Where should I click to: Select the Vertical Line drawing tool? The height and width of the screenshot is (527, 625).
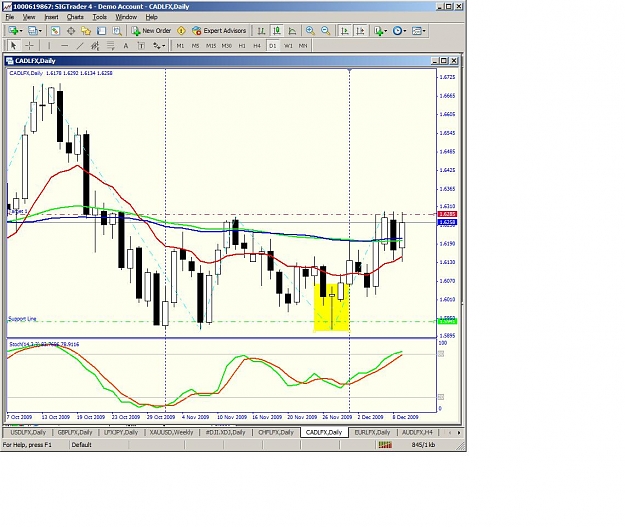[49, 46]
